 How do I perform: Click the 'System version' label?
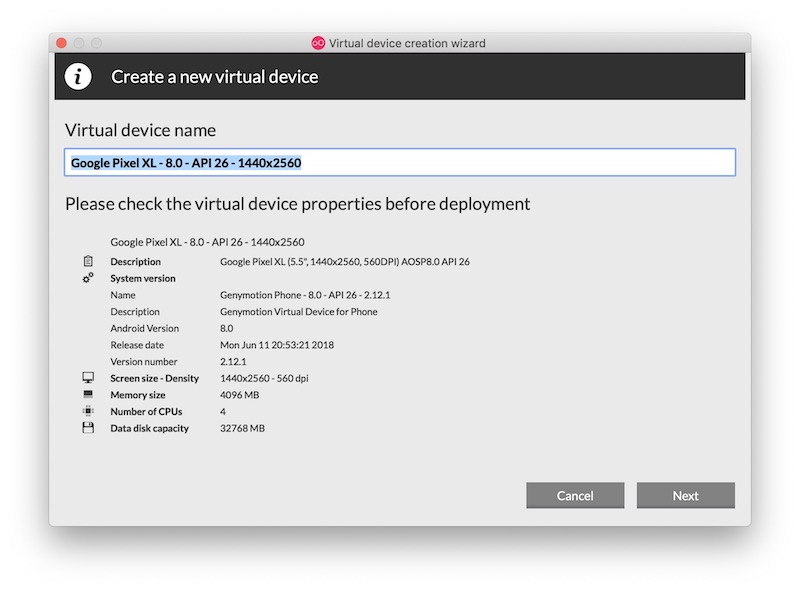(x=143, y=279)
